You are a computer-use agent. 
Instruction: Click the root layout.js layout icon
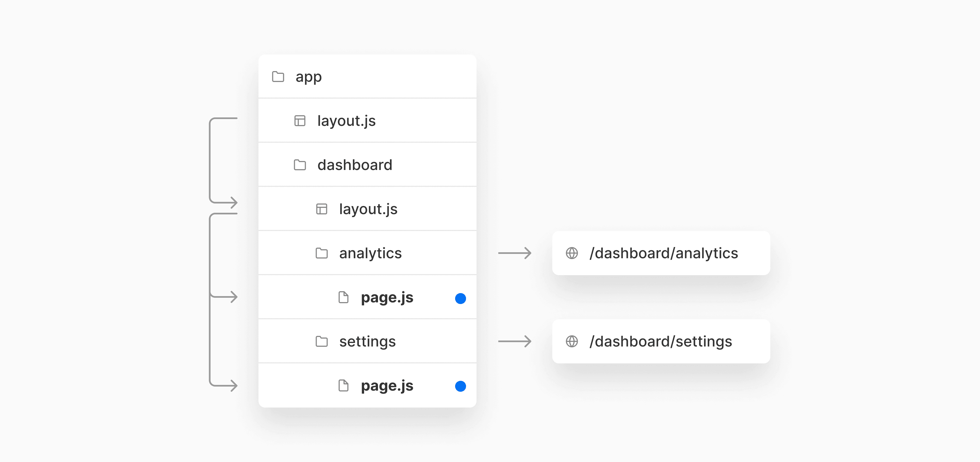click(300, 121)
